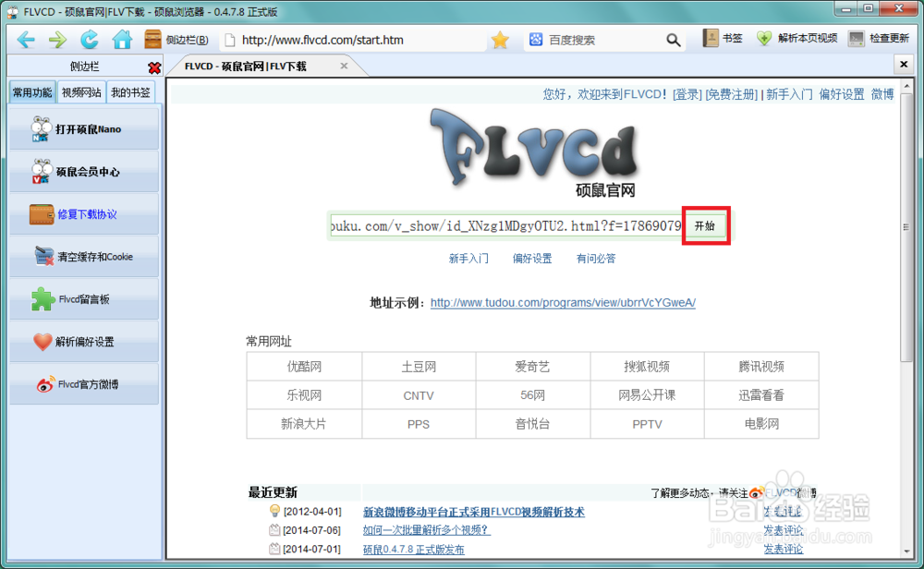Click the tab bar close X button
Image resolution: width=924 pixels, height=569 pixels.
pyautogui.click(x=904, y=65)
